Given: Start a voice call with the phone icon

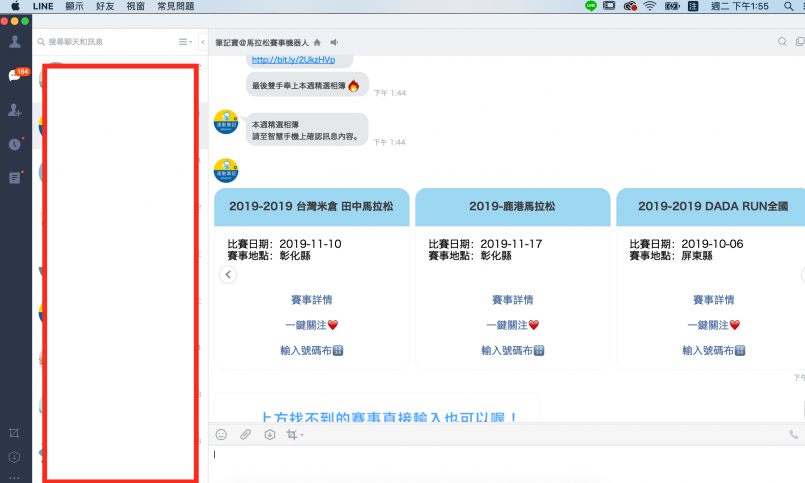Looking at the screenshot, I should 794,435.
